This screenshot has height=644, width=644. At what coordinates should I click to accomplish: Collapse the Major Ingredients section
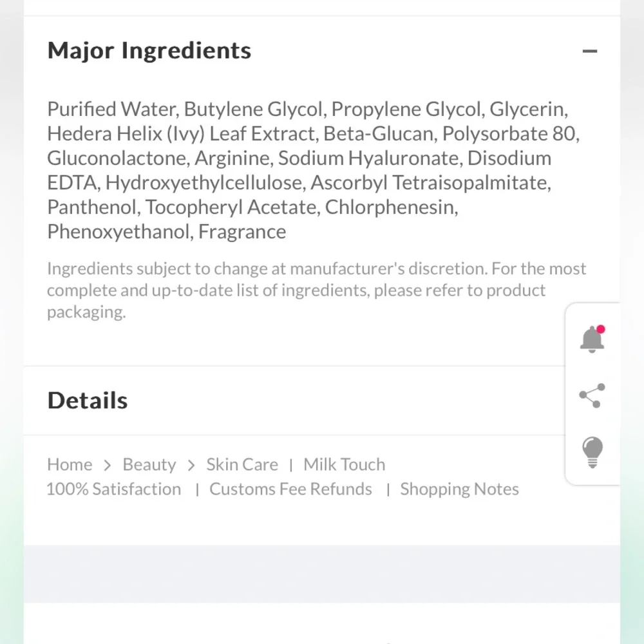[589, 52]
